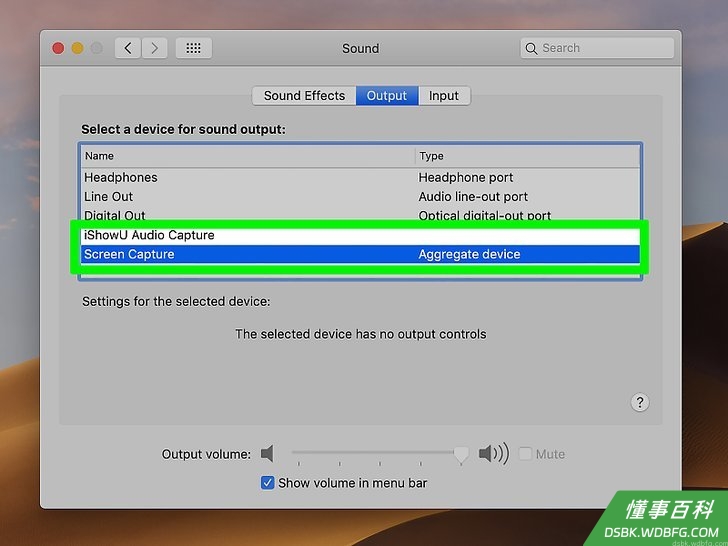Go back with the left chevron button
Screen dimensions: 728x546
[128, 48]
